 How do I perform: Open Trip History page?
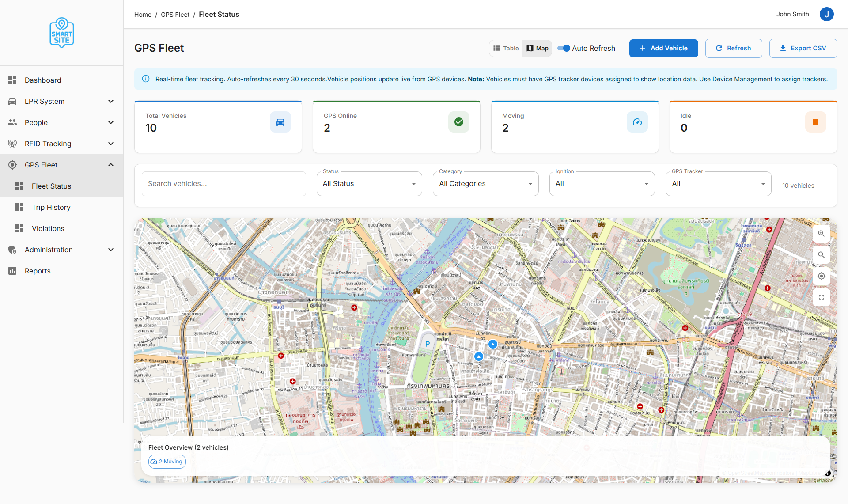[x=51, y=207]
